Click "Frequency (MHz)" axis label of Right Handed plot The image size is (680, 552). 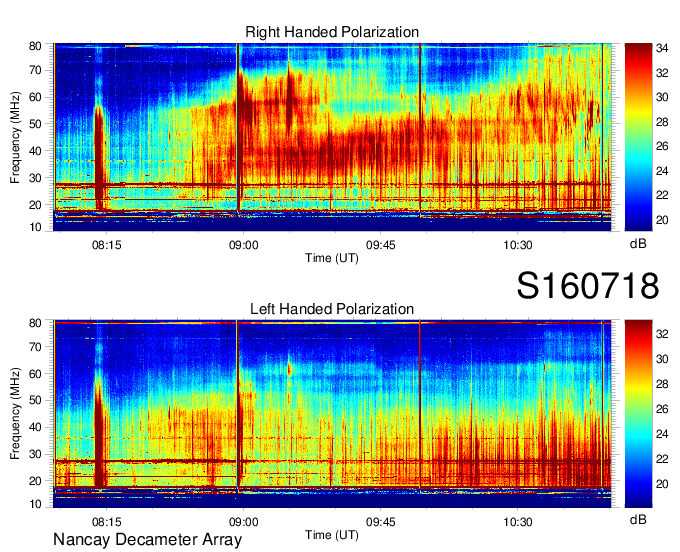click(x=15, y=137)
